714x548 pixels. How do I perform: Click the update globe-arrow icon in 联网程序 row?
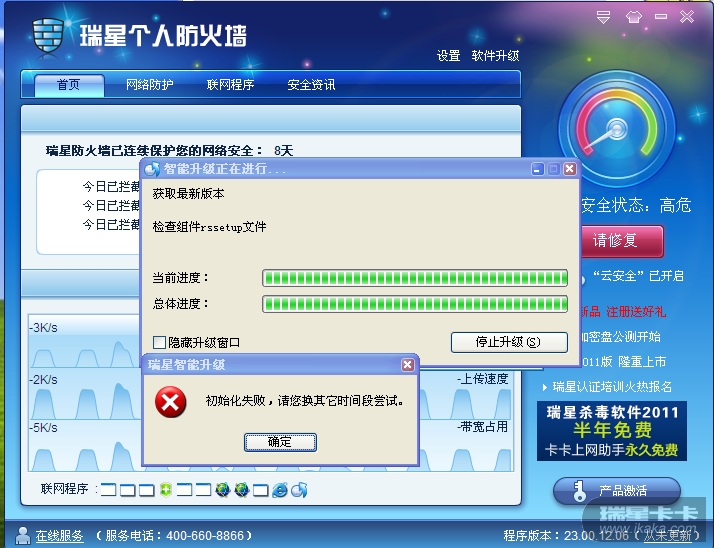[x=299, y=490]
